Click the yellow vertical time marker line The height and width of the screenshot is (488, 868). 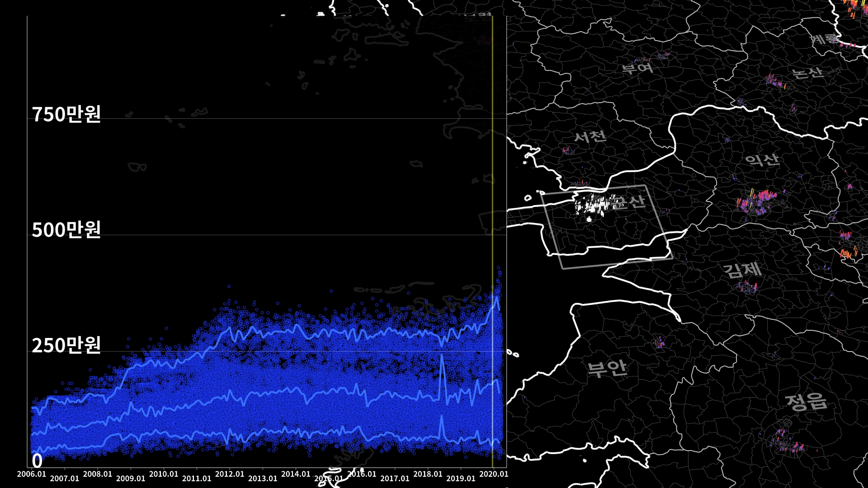(x=492, y=136)
